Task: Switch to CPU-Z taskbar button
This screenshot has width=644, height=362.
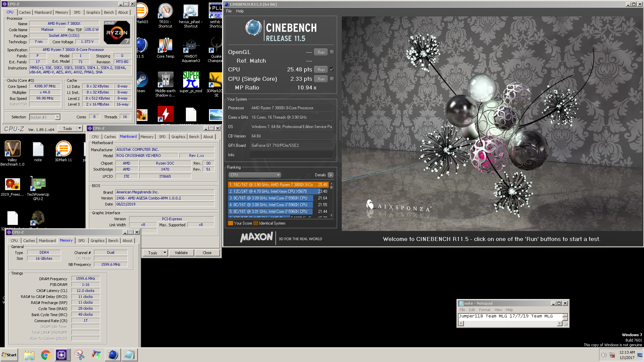Action: pos(62,355)
